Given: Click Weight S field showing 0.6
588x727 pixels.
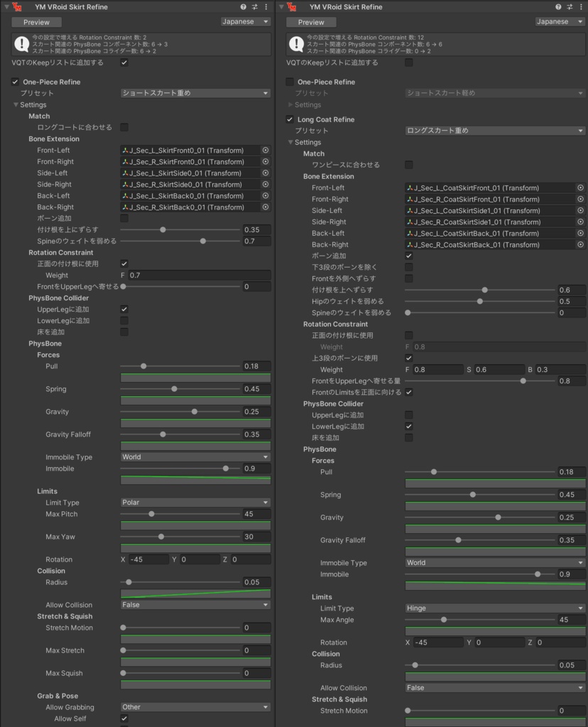Looking at the screenshot, I should (499, 369).
